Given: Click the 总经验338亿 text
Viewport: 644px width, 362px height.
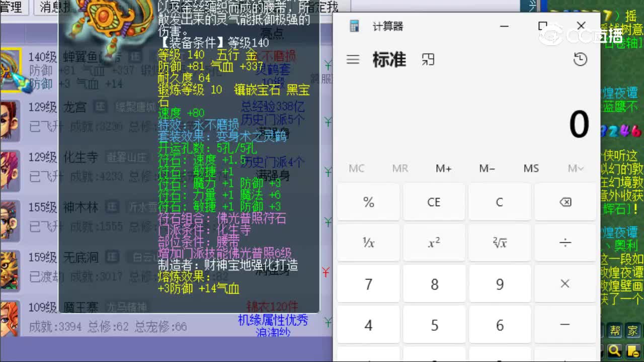Looking at the screenshot, I should pos(273,107).
